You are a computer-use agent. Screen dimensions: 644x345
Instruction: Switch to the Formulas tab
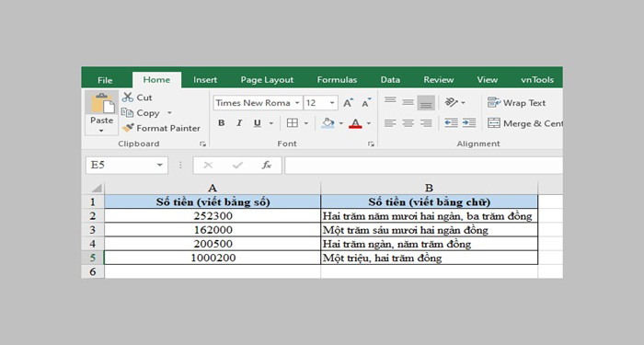(x=337, y=80)
